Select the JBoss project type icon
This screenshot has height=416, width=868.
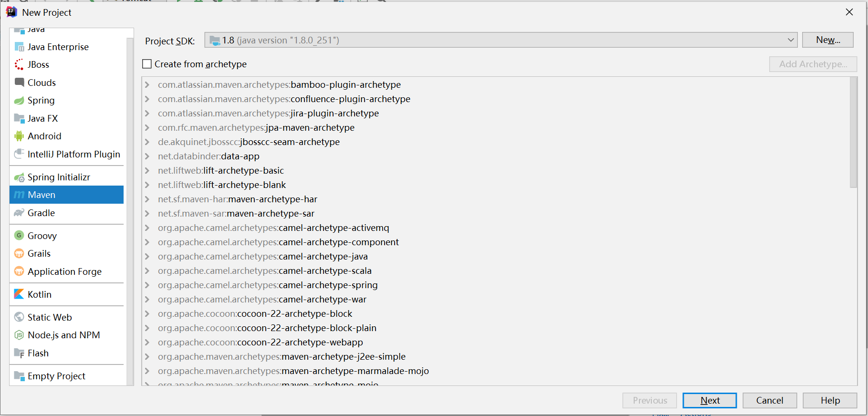point(19,64)
